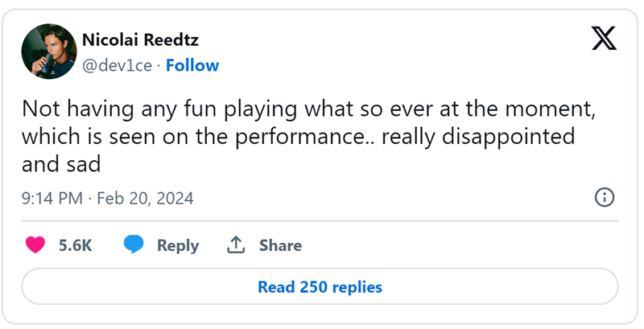Screen dimensions: 644x329
Task: Click the share upload arrow icon
Action: (236, 245)
